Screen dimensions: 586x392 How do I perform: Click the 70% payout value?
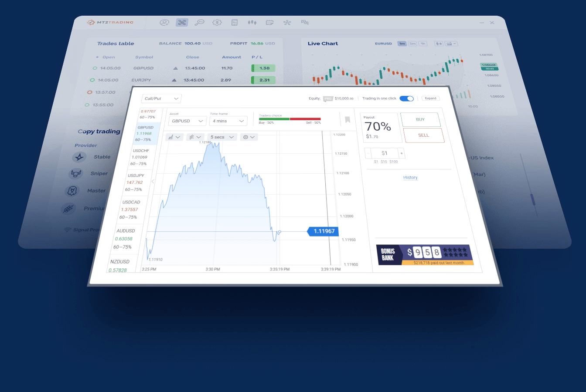point(378,126)
